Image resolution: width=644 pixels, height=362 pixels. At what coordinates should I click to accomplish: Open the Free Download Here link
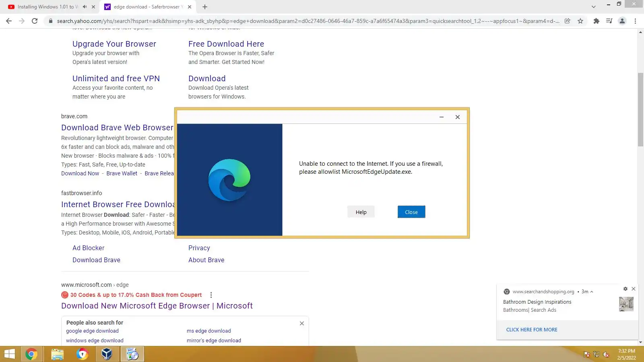tap(226, 44)
